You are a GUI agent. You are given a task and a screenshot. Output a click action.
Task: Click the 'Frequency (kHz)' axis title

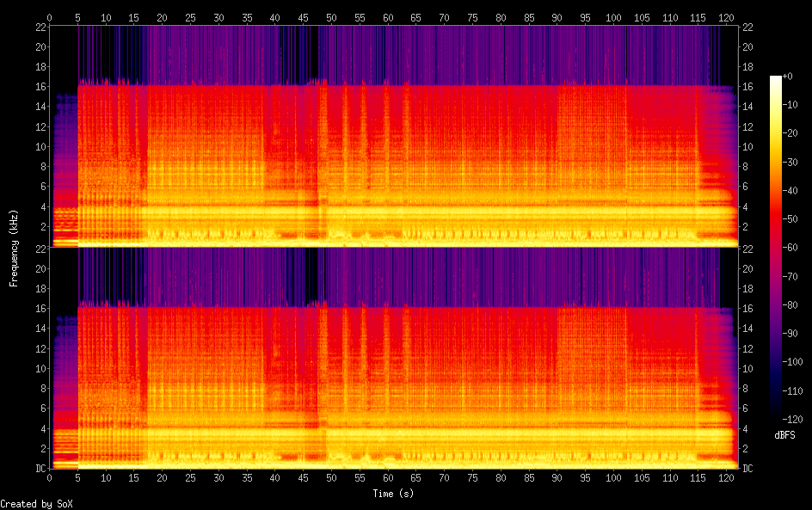tap(14, 248)
